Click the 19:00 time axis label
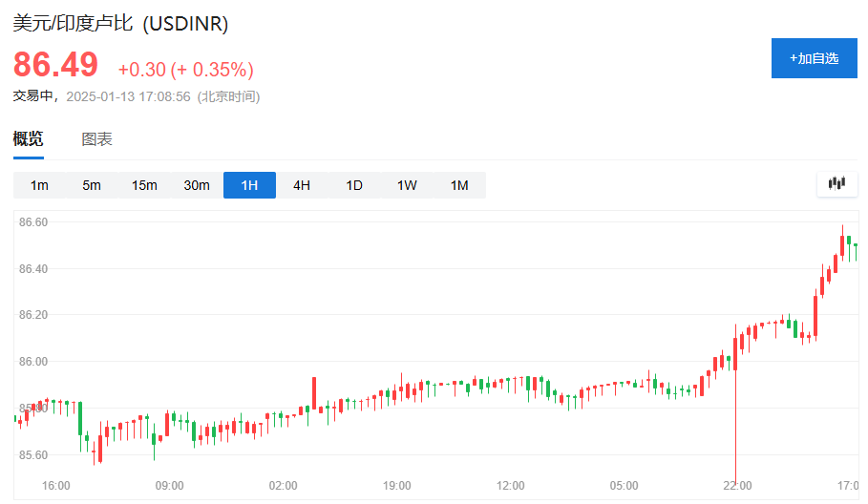The width and height of the screenshot is (868, 504). [397, 486]
